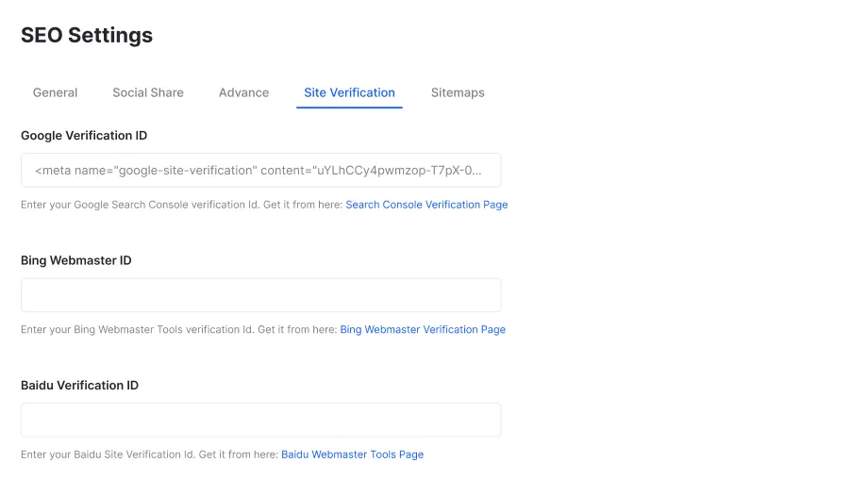
Task: Go to the Sitemaps tab
Action: click(x=458, y=92)
